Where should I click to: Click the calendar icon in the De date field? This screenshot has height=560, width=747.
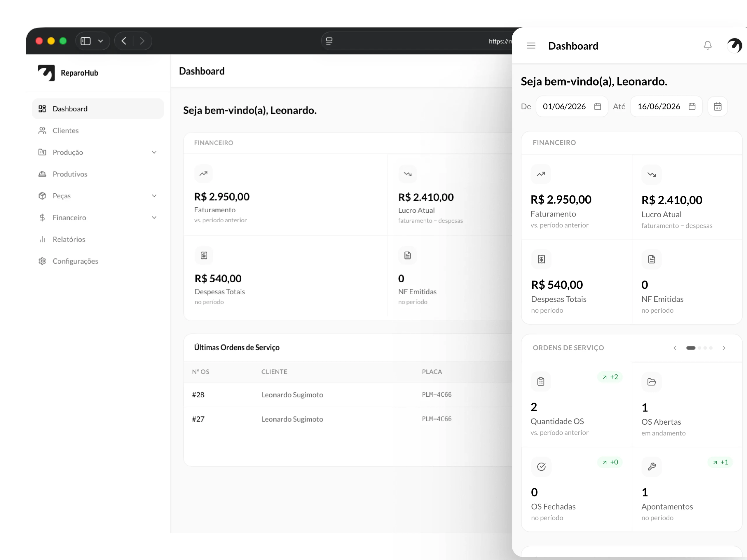pos(597,106)
